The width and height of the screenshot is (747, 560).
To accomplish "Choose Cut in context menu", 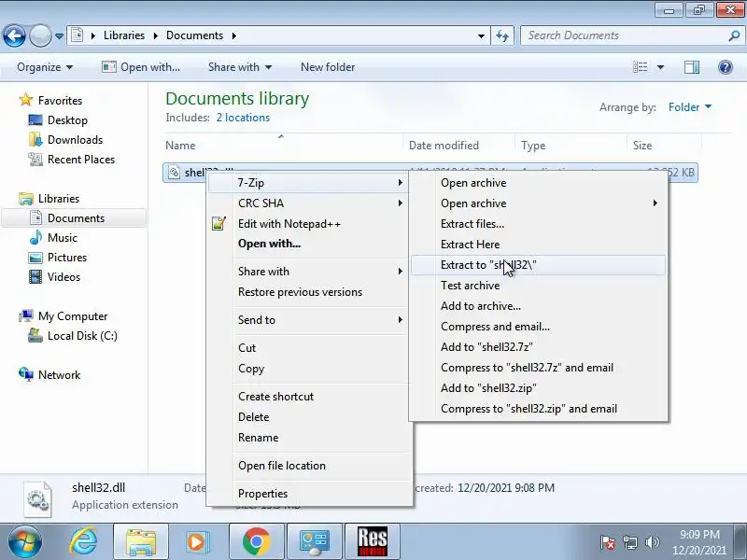I will [x=308, y=348].
